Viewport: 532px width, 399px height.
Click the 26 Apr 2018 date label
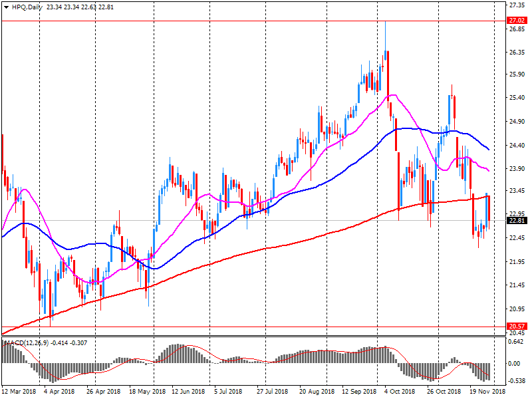[103, 392]
